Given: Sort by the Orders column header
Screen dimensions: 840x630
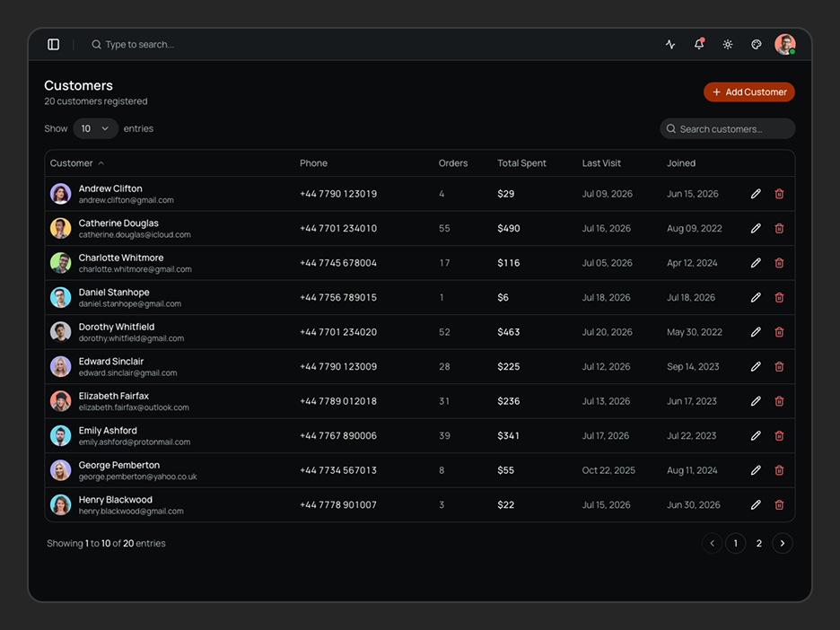Looking at the screenshot, I should click(453, 163).
